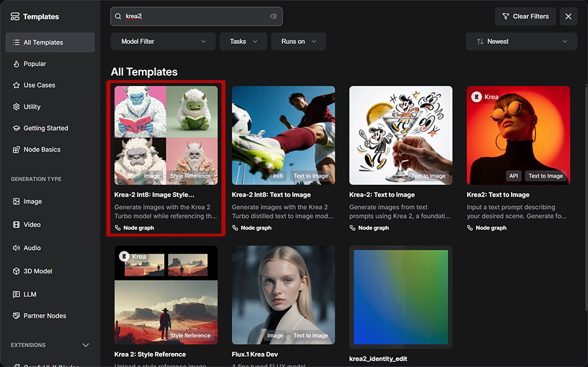
Task: Open Utility gear icon in sidebar
Action: [x=16, y=106]
